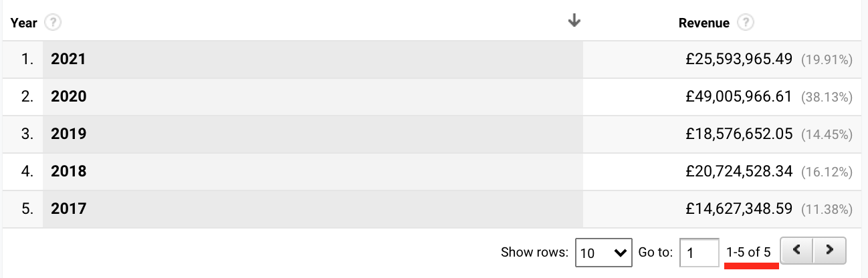Select the 2017 year row

[x=434, y=209]
